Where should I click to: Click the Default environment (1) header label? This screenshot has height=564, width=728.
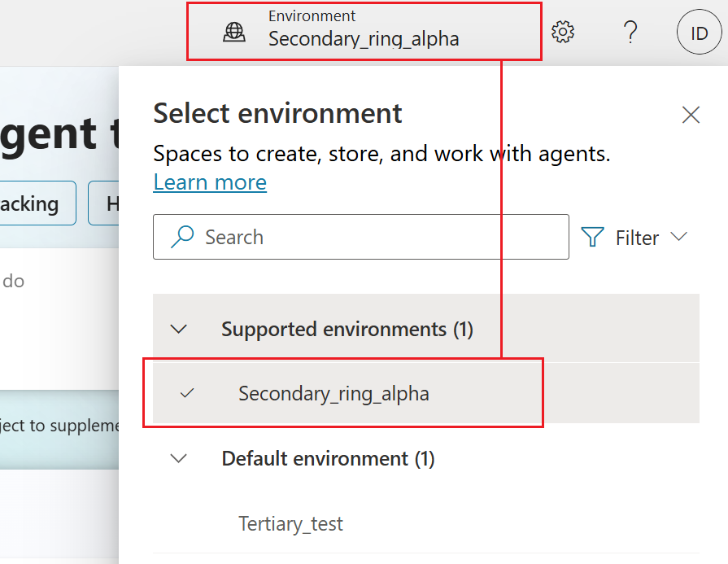(328, 458)
